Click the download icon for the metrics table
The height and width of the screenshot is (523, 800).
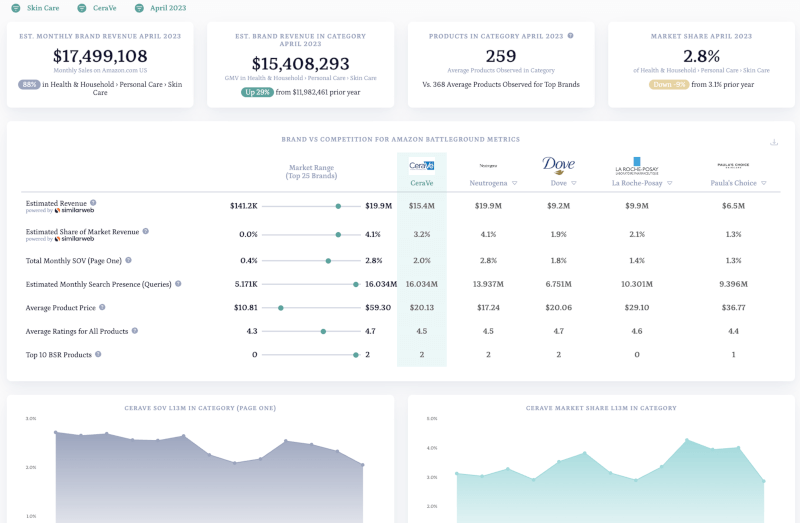tap(773, 142)
